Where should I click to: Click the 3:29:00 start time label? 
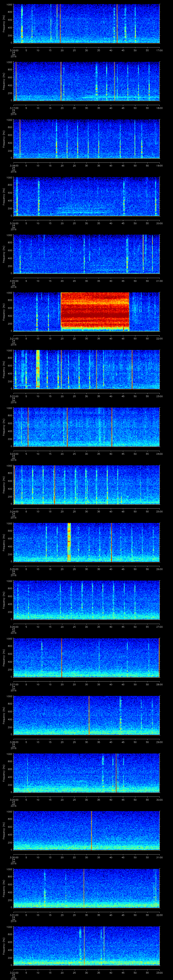[14, 800]
